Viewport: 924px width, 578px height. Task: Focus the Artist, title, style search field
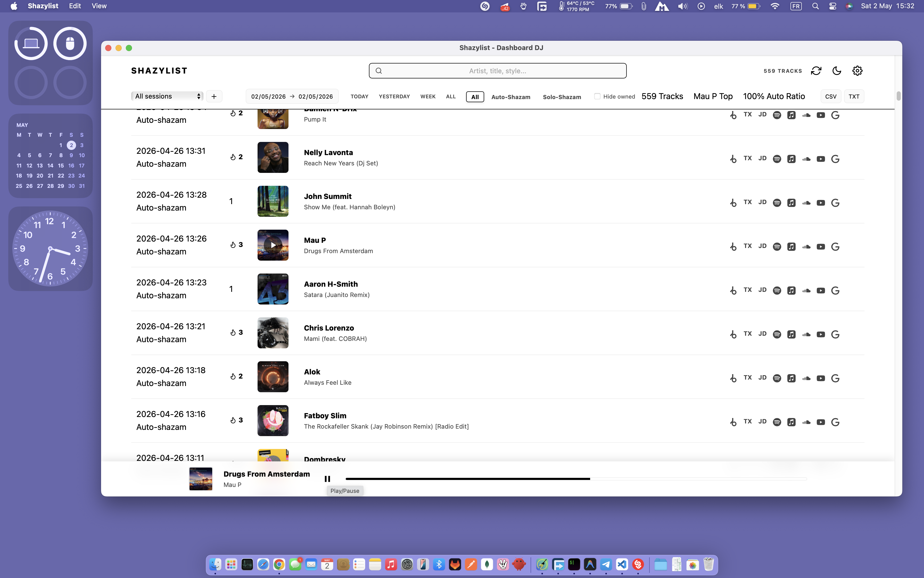498,71
